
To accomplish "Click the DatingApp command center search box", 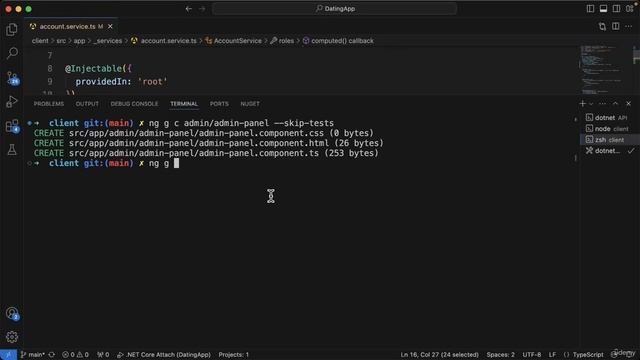I will click(x=334, y=9).
